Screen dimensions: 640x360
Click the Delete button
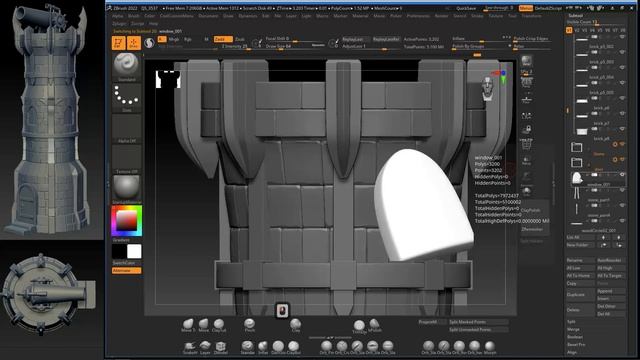point(580,310)
